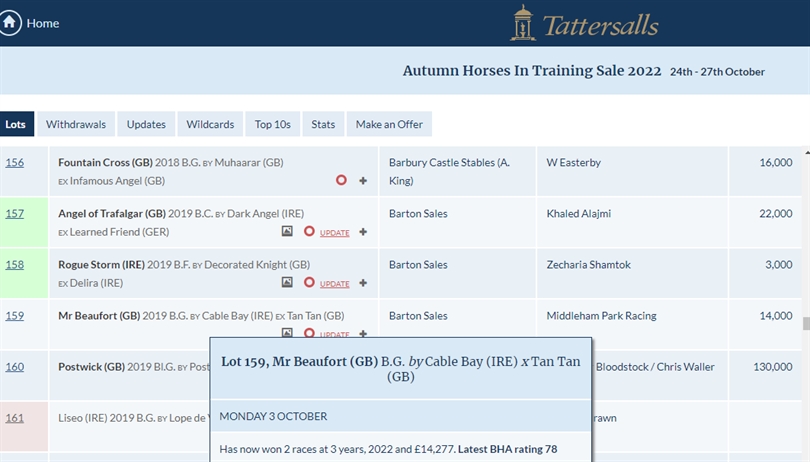Image resolution: width=810 pixels, height=462 pixels.
Task: Click Latest BHA rating 78 text
Action: click(x=507, y=449)
